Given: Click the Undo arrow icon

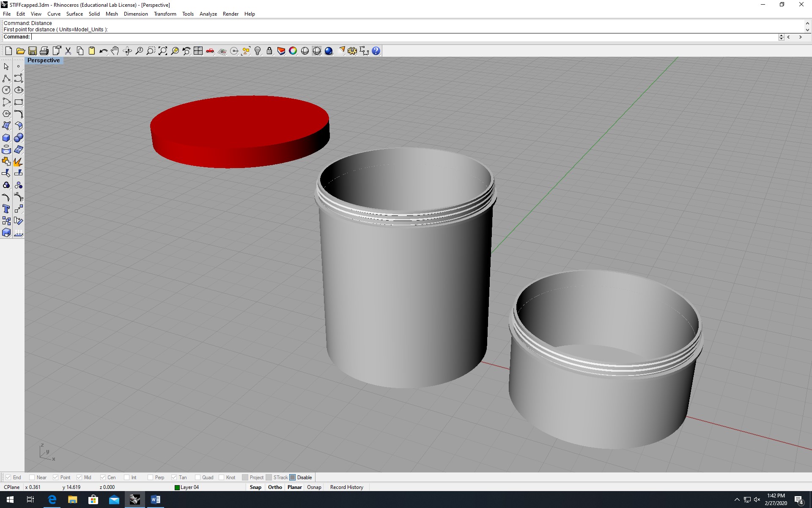Looking at the screenshot, I should coord(103,51).
